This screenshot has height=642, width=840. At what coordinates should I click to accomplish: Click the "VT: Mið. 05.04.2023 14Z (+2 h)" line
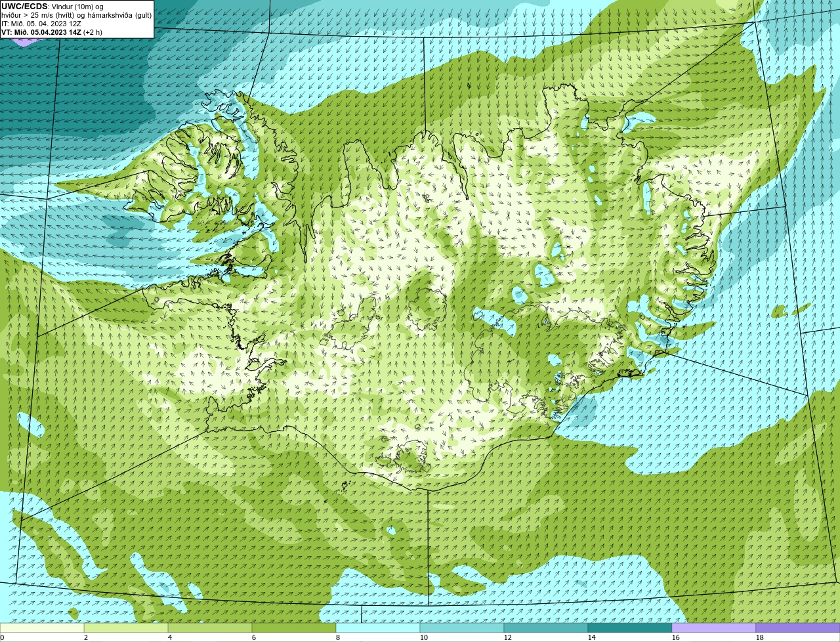coord(52,32)
